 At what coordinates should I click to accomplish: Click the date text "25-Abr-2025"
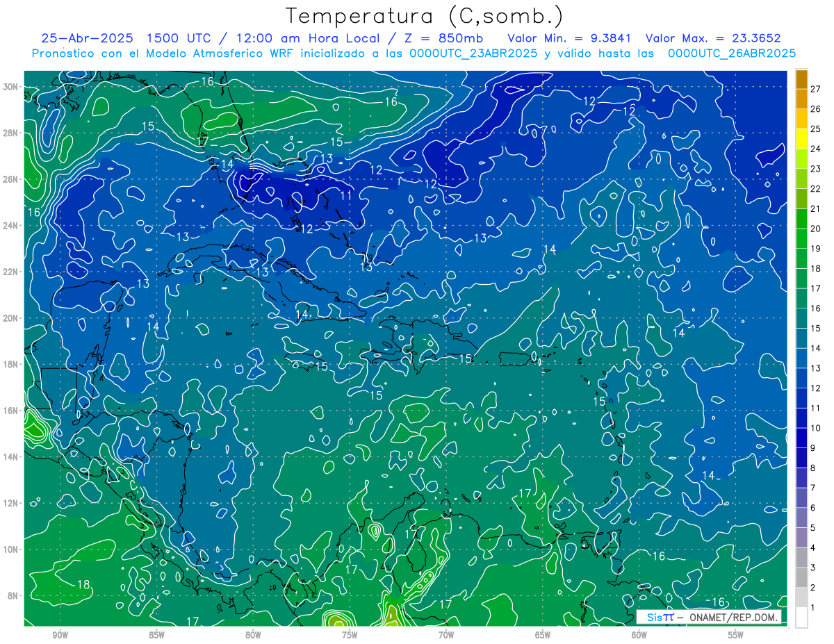(87, 38)
